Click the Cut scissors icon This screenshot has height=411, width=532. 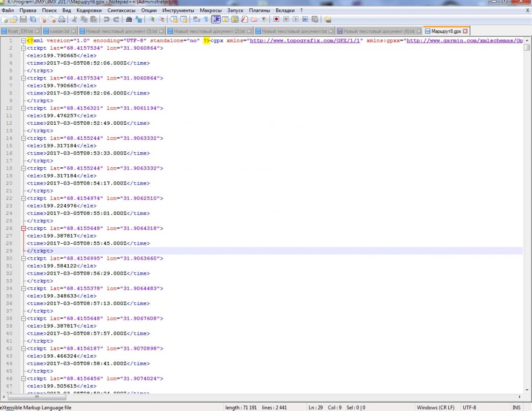[74, 20]
